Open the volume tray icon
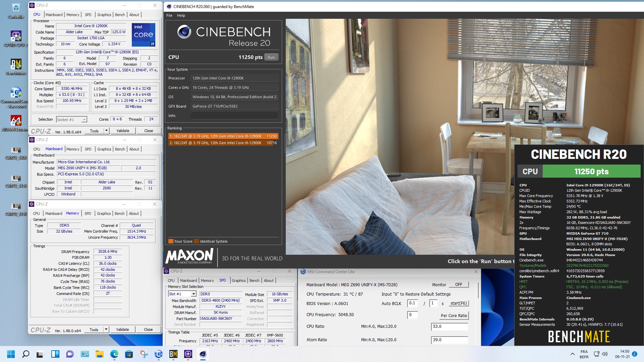 coord(605,354)
